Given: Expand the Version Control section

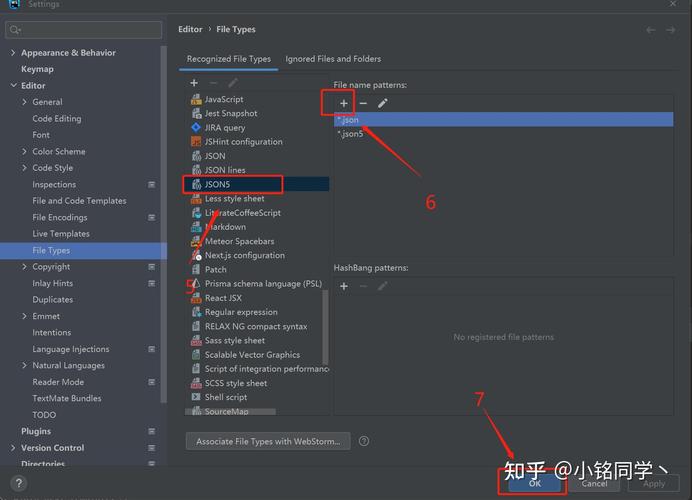Looking at the screenshot, I should point(12,448).
